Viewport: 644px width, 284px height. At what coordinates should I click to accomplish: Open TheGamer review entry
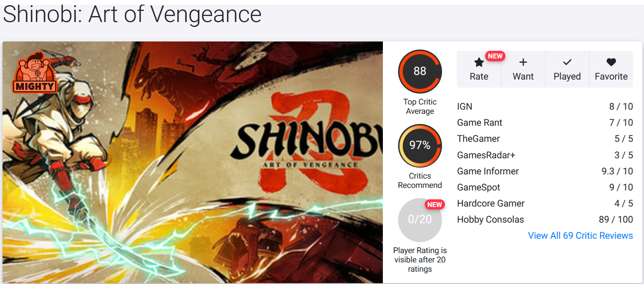(x=545, y=139)
